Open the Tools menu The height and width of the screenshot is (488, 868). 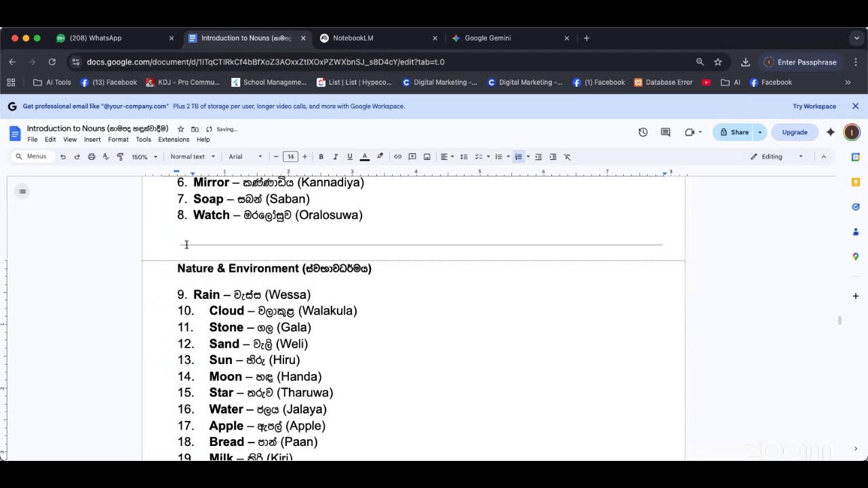tap(143, 140)
